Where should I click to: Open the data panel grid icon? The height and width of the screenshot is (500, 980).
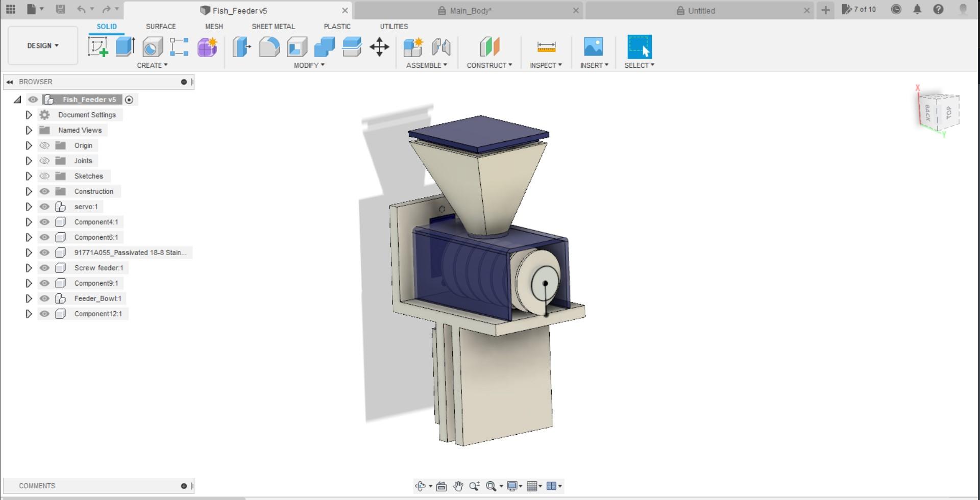[x=11, y=9]
